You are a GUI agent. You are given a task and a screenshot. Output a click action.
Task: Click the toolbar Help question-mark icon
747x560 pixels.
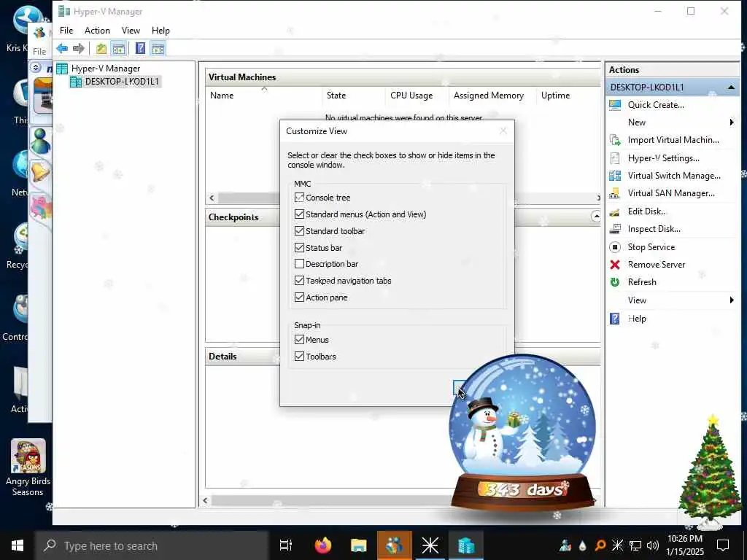(141, 48)
